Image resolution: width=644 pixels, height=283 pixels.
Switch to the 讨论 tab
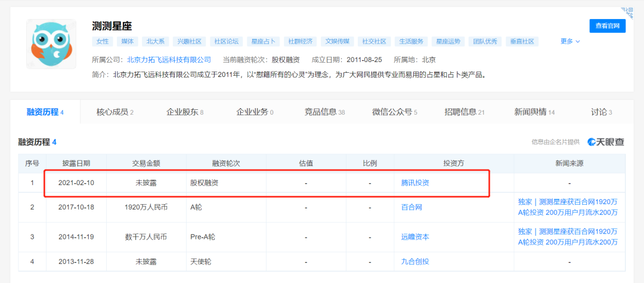click(x=601, y=112)
